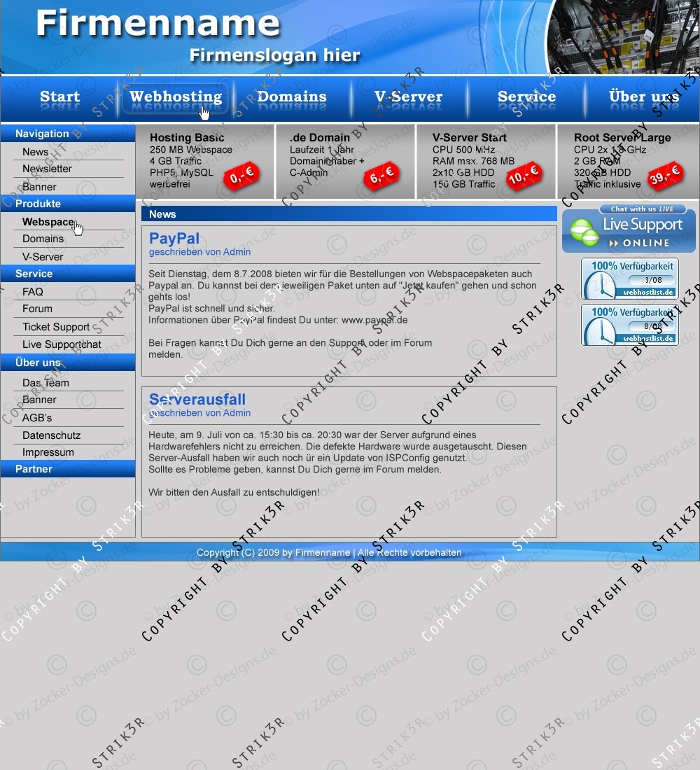Viewport: 700px width, 770px height.
Task: Open the Newsletter sidebar link
Action: (47, 169)
